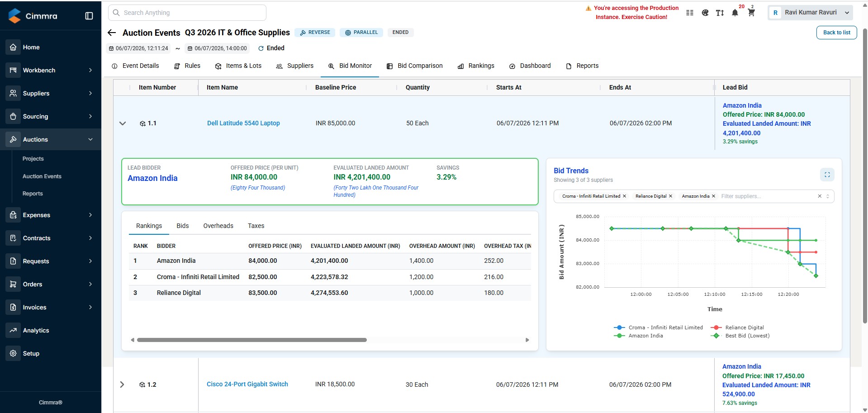Open the shopping cart

(751, 13)
